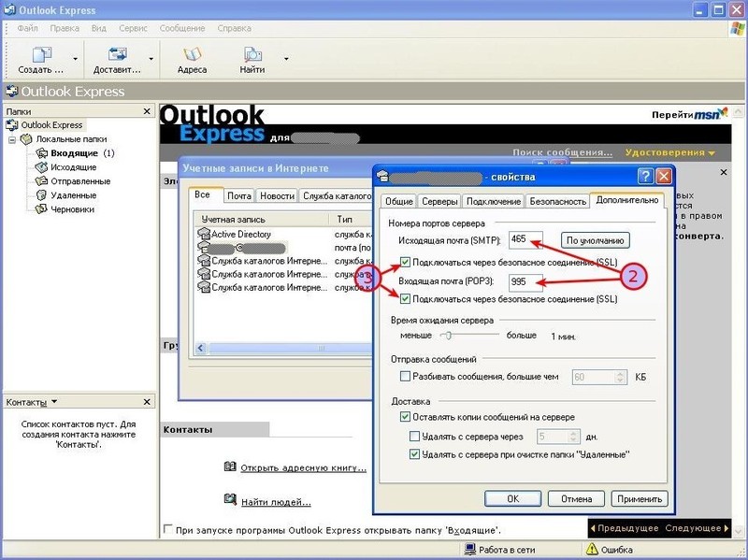Open the Правка menu

point(65,28)
